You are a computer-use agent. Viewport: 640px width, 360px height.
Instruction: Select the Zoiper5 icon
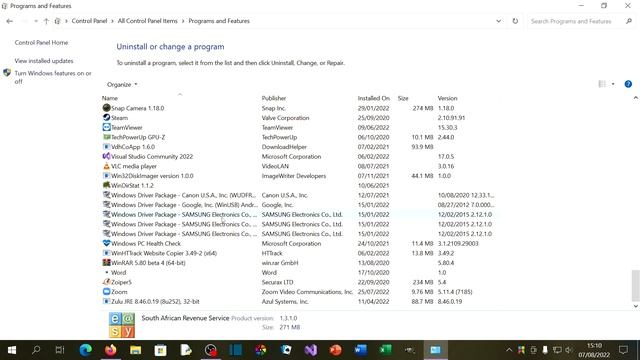click(x=107, y=282)
